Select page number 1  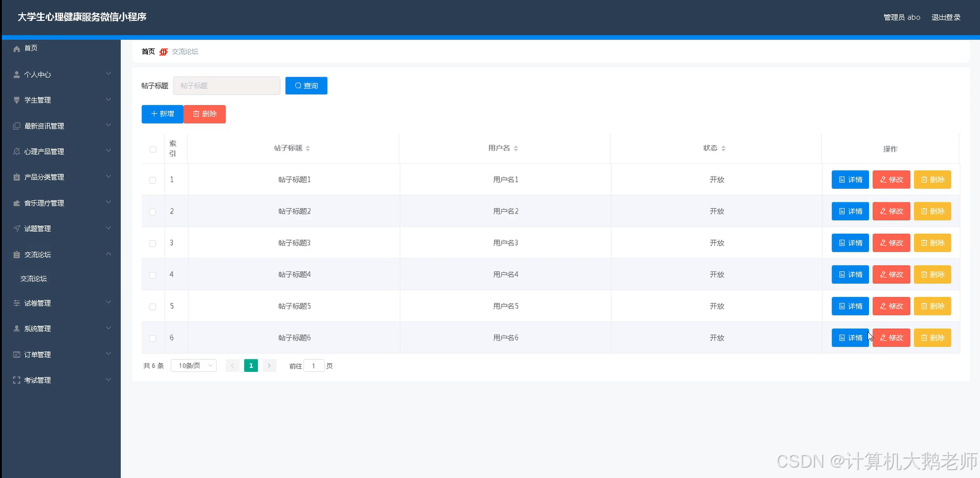[x=251, y=366]
